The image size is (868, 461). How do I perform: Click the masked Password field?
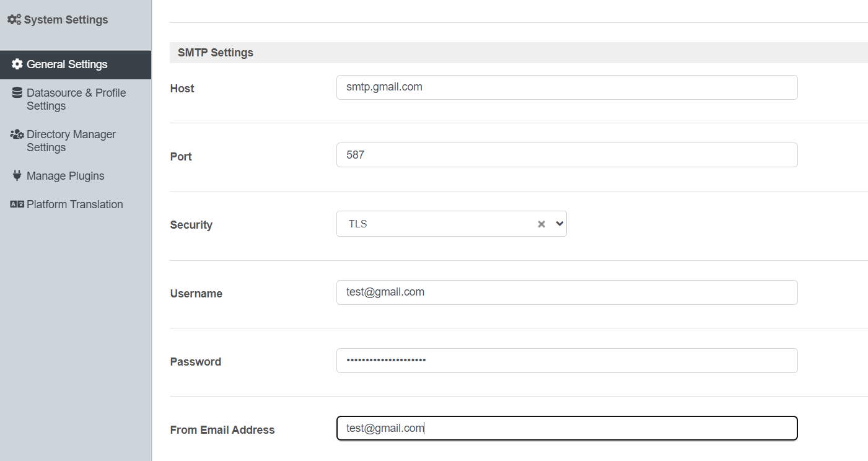point(567,361)
